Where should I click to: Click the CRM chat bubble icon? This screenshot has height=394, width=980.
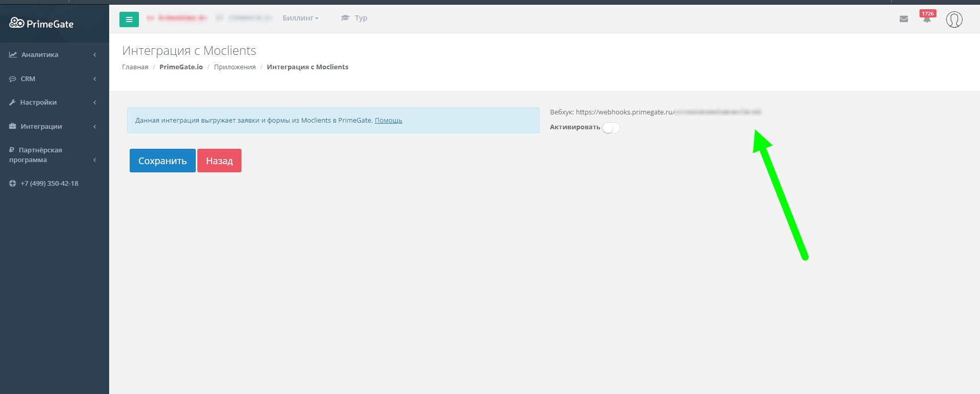point(12,79)
